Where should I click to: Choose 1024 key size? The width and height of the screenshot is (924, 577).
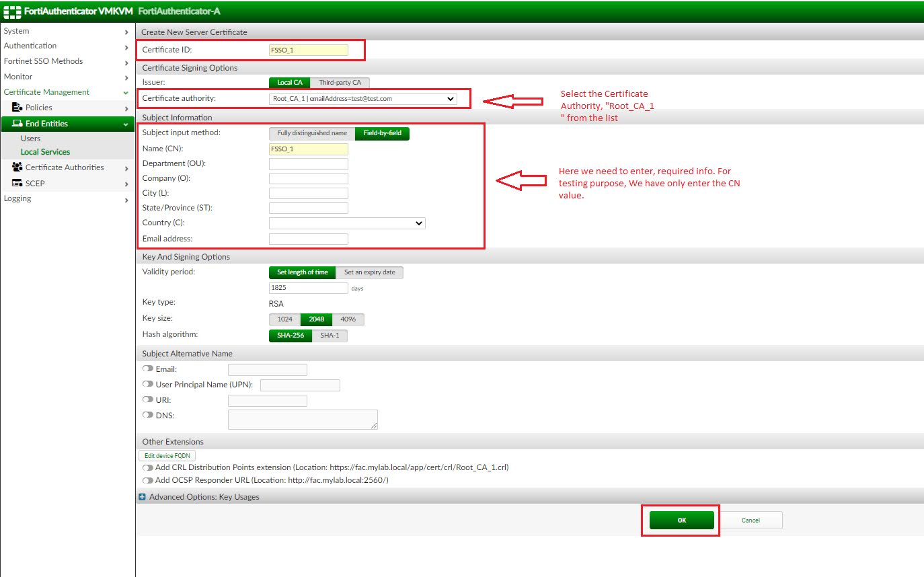285,319
